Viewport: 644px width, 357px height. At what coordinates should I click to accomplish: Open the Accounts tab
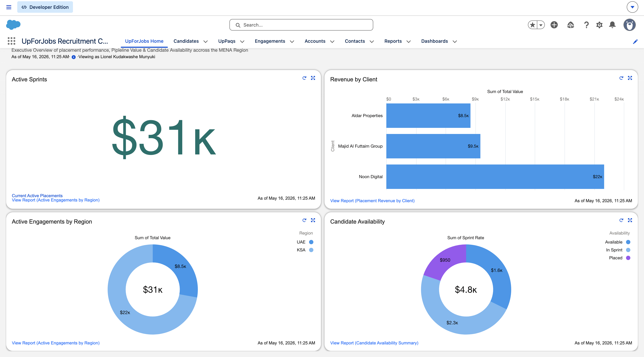315,41
